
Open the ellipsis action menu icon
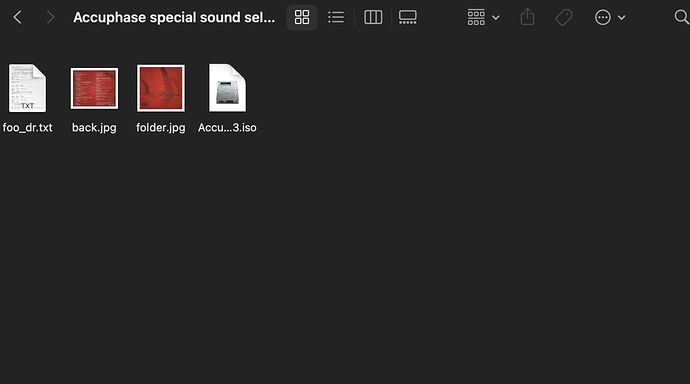602,18
